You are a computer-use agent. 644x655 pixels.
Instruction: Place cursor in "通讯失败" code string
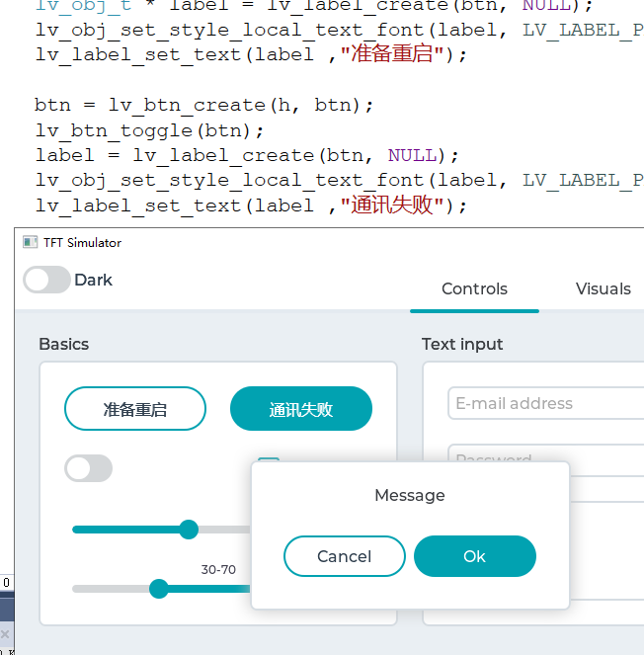392,205
